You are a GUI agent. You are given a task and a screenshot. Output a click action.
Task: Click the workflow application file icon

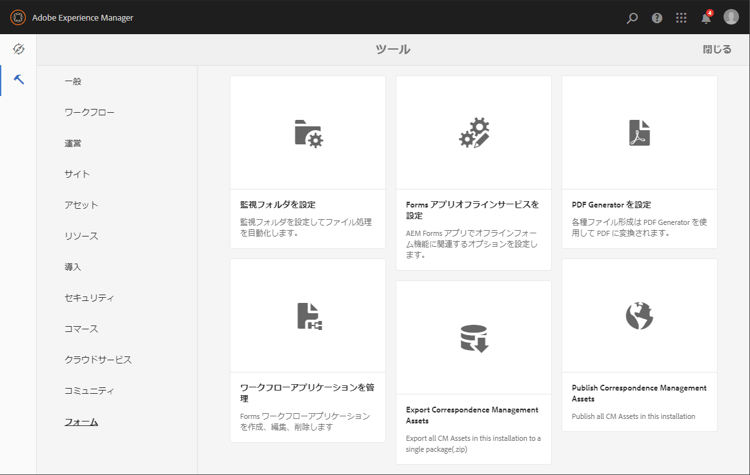point(309,316)
